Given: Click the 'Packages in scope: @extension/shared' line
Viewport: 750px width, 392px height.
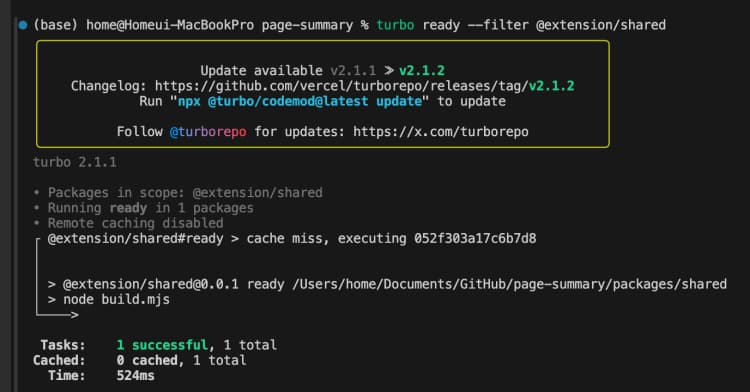Looking at the screenshot, I should click(x=178, y=193).
